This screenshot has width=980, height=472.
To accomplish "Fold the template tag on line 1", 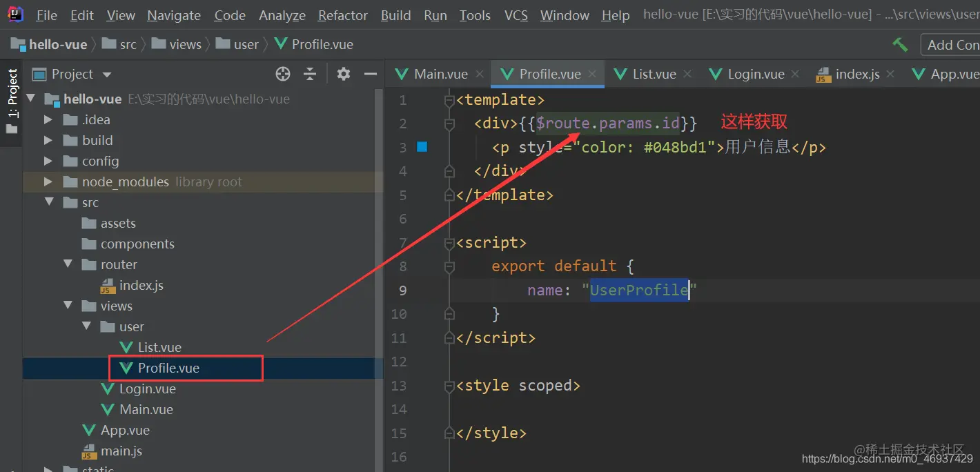I will click(450, 101).
